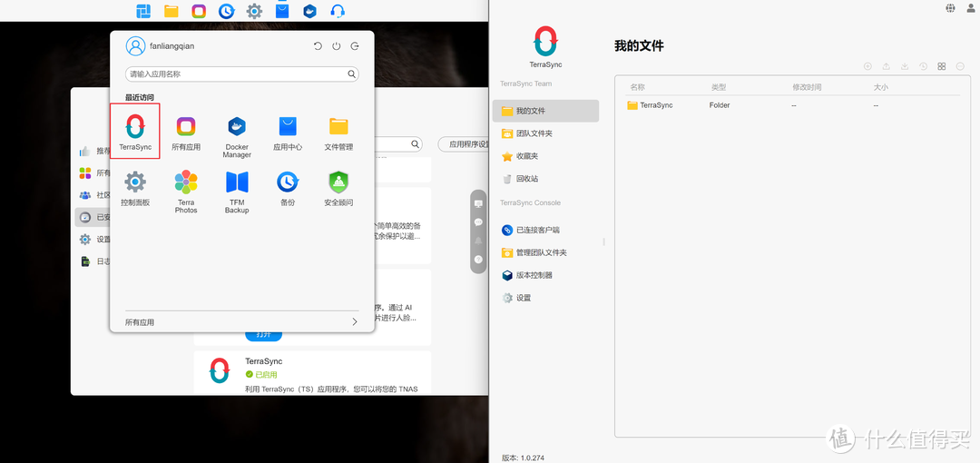The height and width of the screenshot is (463, 980).
Task: Click the download toolbar icon in TerraSync
Action: pos(905,66)
